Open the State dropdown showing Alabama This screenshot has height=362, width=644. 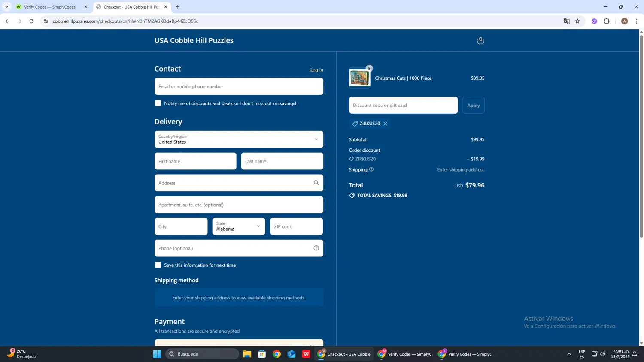point(239,226)
